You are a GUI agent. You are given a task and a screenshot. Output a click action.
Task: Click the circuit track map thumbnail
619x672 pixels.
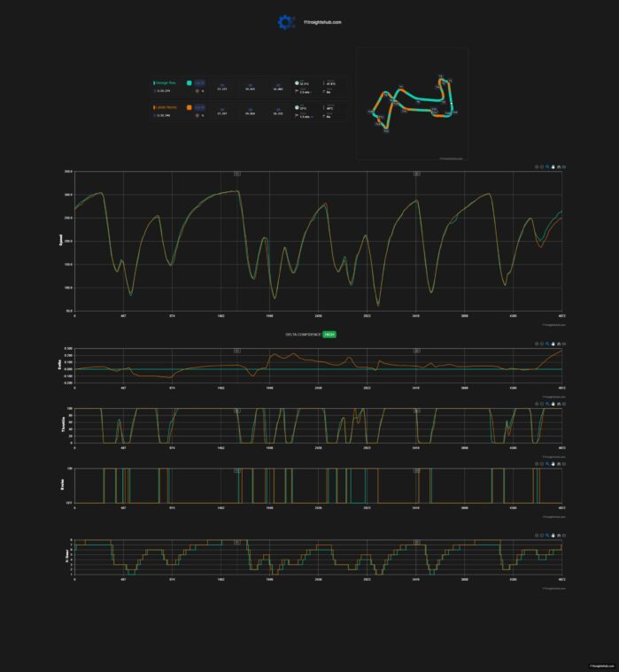412,104
